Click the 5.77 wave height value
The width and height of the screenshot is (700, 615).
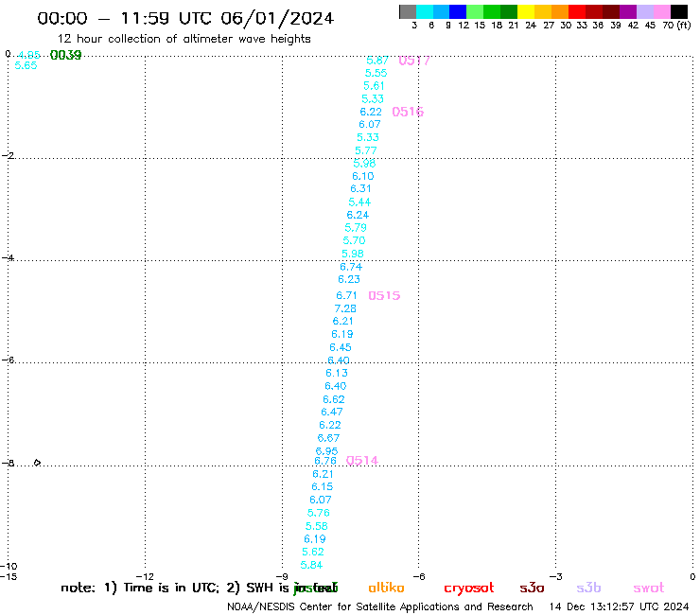pos(366,150)
